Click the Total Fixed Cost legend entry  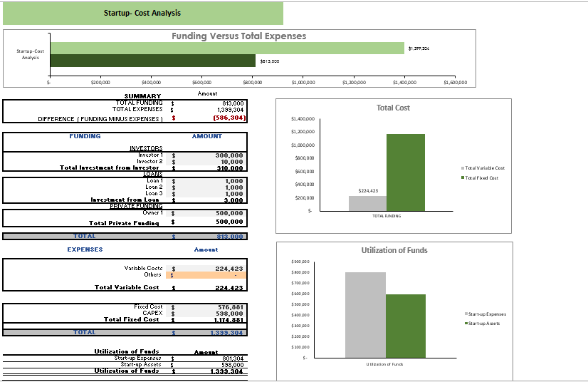click(x=480, y=177)
